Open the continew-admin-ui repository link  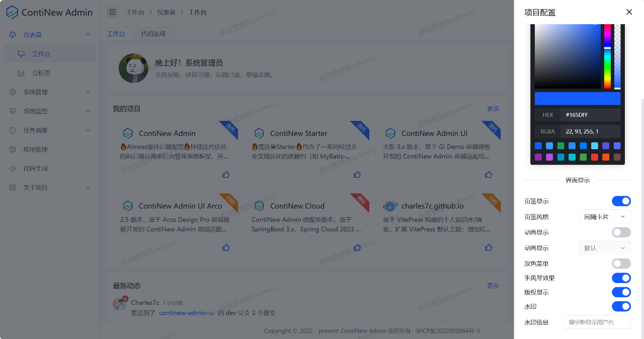(x=187, y=313)
